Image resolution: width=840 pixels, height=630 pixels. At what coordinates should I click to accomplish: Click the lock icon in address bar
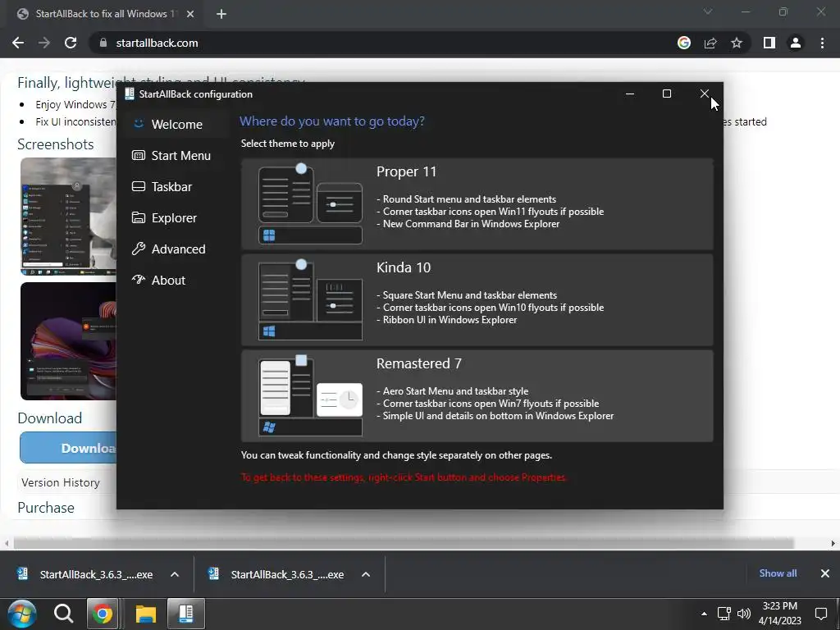103,43
